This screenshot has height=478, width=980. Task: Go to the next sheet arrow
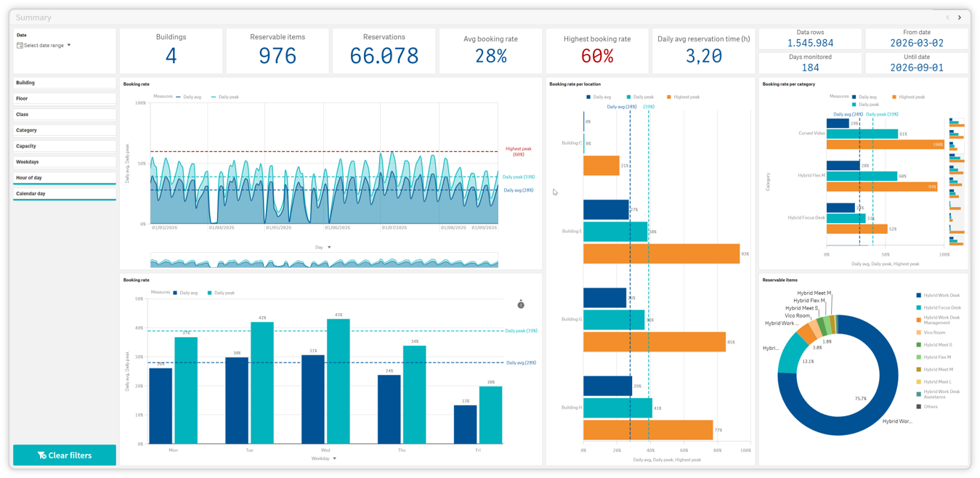coord(960,17)
